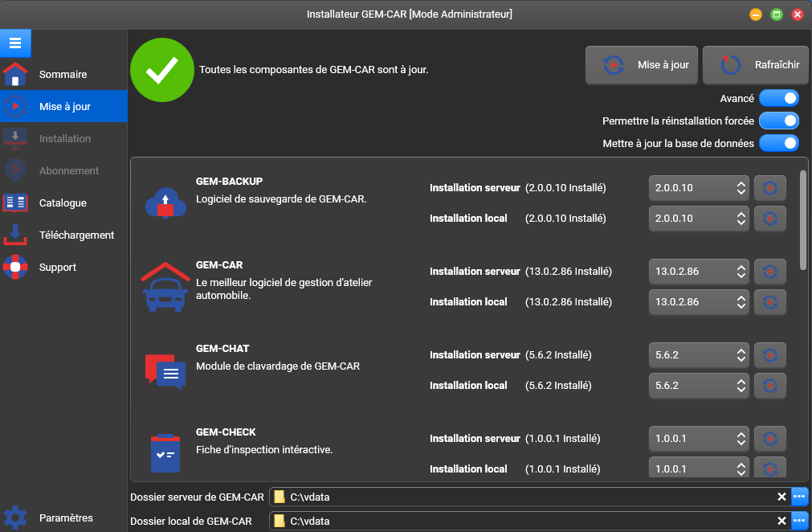Browse for Dossier serveur folder
Screen dimensions: 812x532
800,497
